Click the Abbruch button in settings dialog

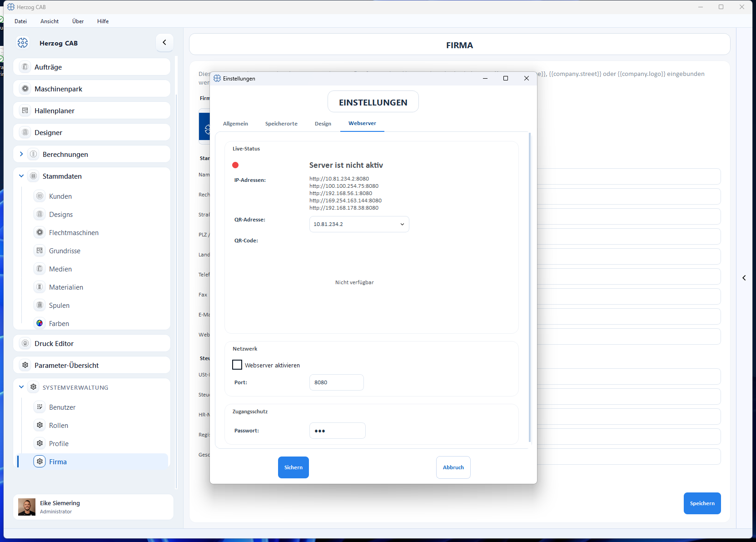tap(453, 467)
